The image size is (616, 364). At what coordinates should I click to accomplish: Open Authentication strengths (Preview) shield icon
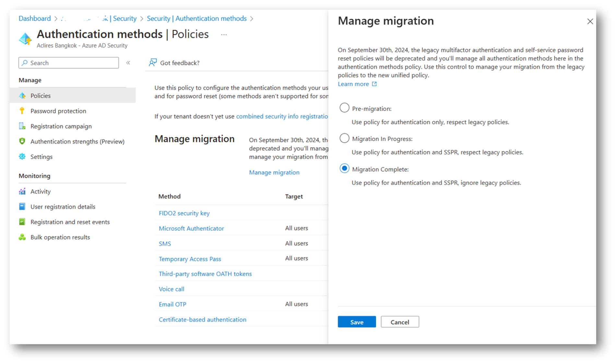point(22,141)
